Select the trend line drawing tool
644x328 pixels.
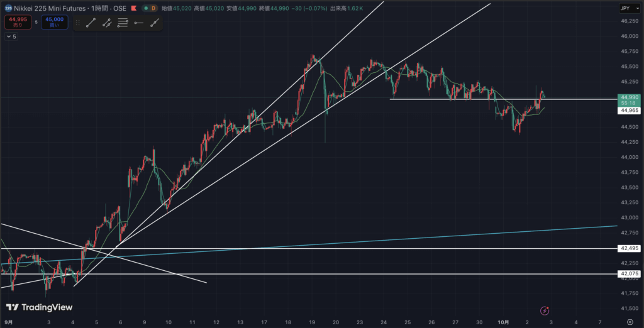click(x=92, y=23)
